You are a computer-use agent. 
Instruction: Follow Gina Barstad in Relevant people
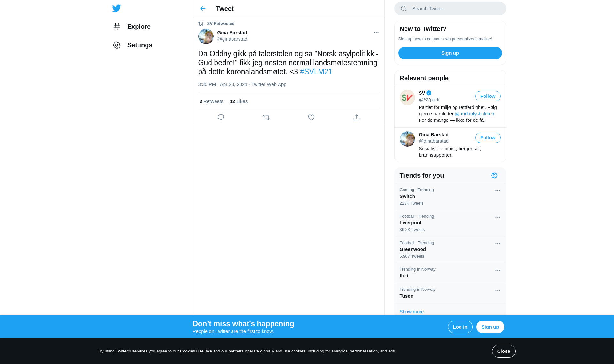coord(488,138)
